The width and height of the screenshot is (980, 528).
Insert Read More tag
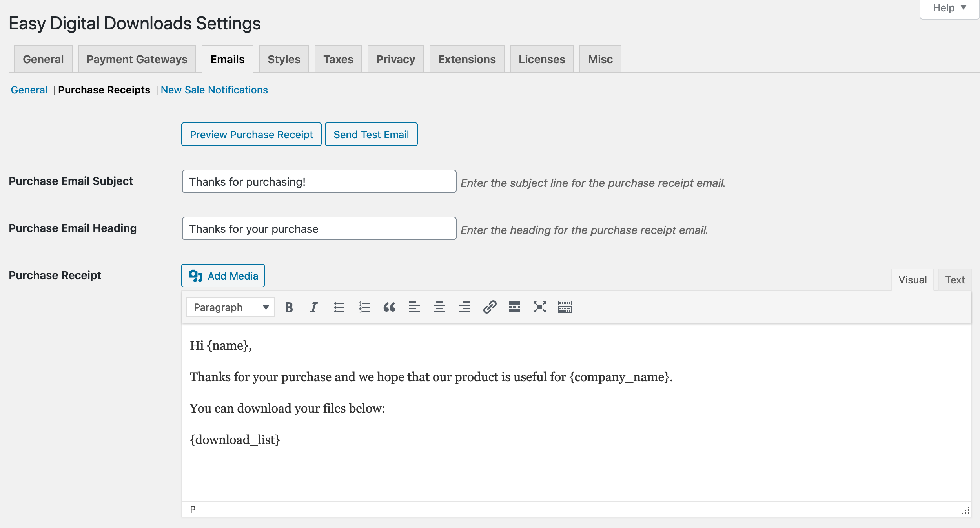[x=514, y=307]
